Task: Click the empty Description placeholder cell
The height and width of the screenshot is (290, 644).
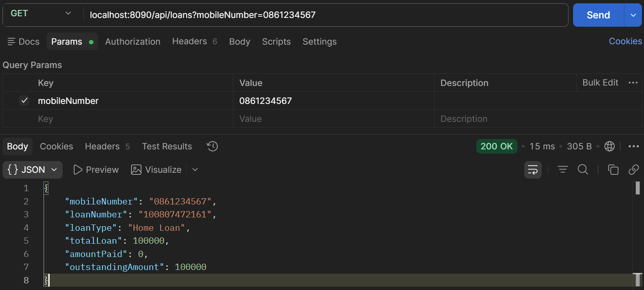Action: coord(538,119)
